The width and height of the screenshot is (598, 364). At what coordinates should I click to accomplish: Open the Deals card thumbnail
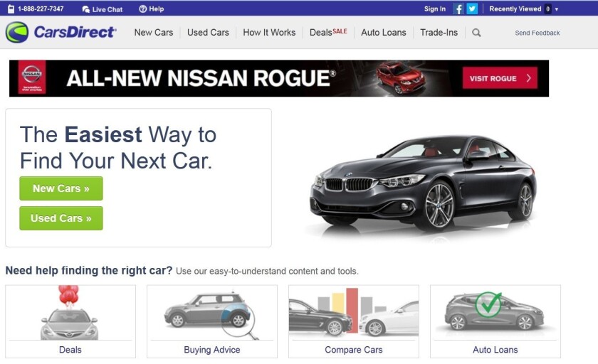70,313
